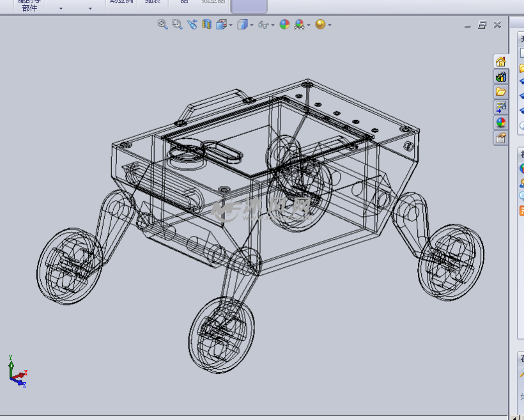Viewport: 524px width, 420px height.
Task: Click the Apply Scene icon
Action: point(298,24)
